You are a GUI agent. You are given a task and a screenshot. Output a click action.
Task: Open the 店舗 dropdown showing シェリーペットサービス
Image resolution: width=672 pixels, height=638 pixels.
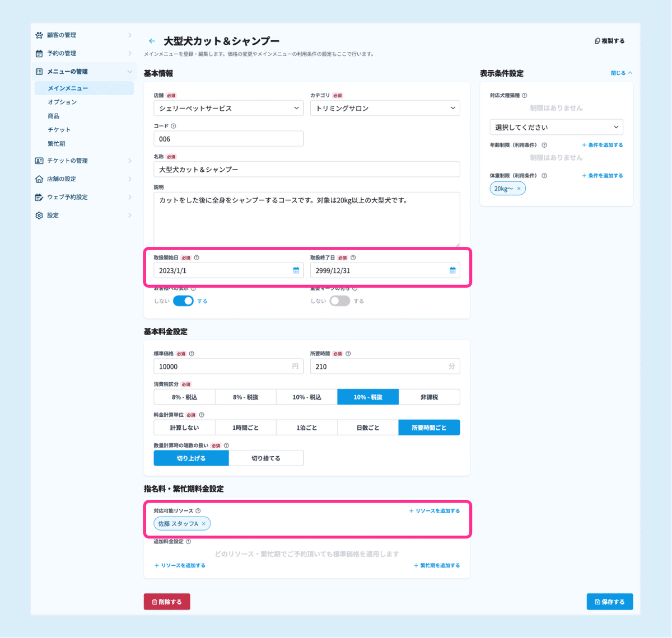(x=228, y=108)
